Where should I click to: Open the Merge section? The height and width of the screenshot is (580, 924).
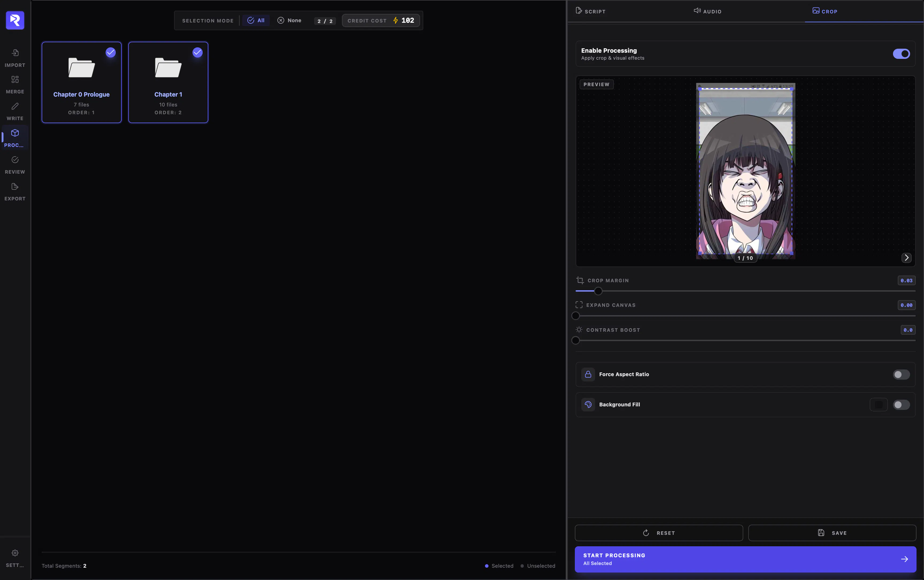point(15,85)
